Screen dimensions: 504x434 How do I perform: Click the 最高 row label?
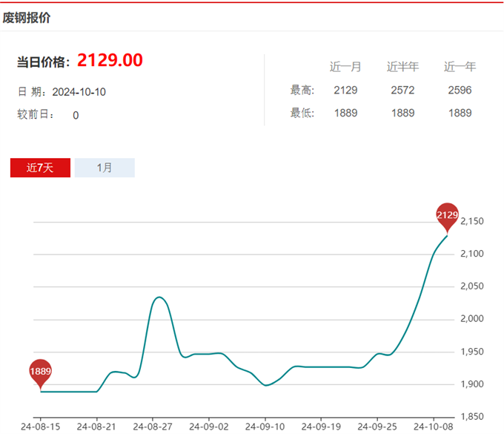coord(302,91)
